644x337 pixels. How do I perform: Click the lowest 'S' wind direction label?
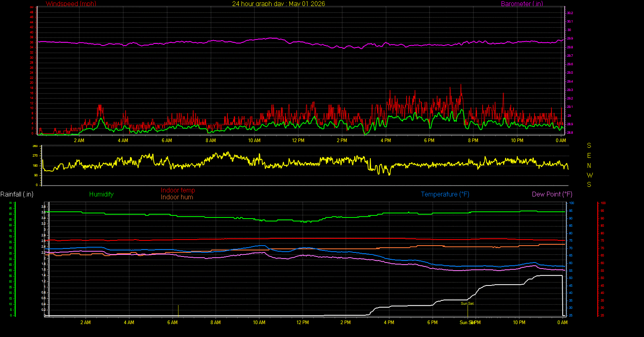589,184
